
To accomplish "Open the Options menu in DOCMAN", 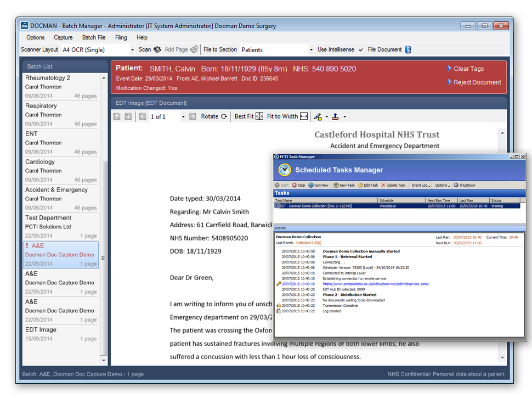I will click(35, 37).
